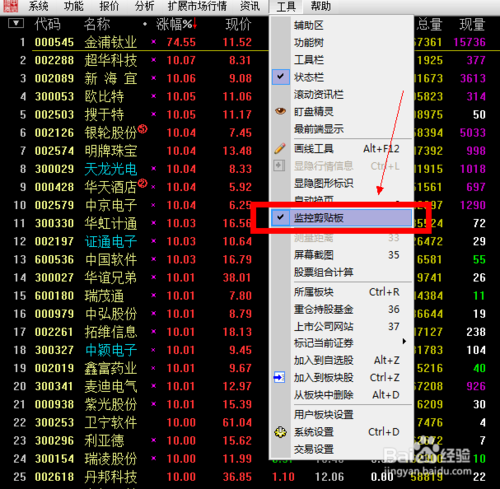Image resolution: width=500 pixels, height=489 pixels.
Task: Click the 代码 column header
Action: [47, 24]
